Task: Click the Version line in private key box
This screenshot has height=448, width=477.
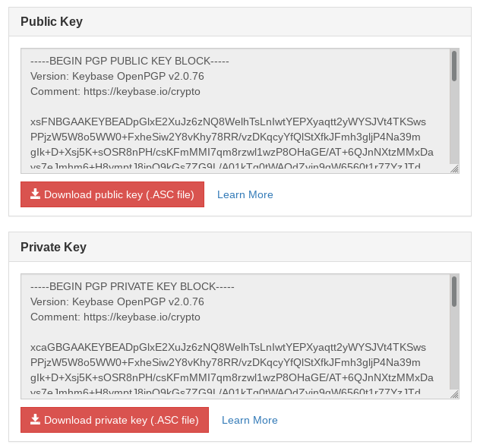Action: (117, 301)
